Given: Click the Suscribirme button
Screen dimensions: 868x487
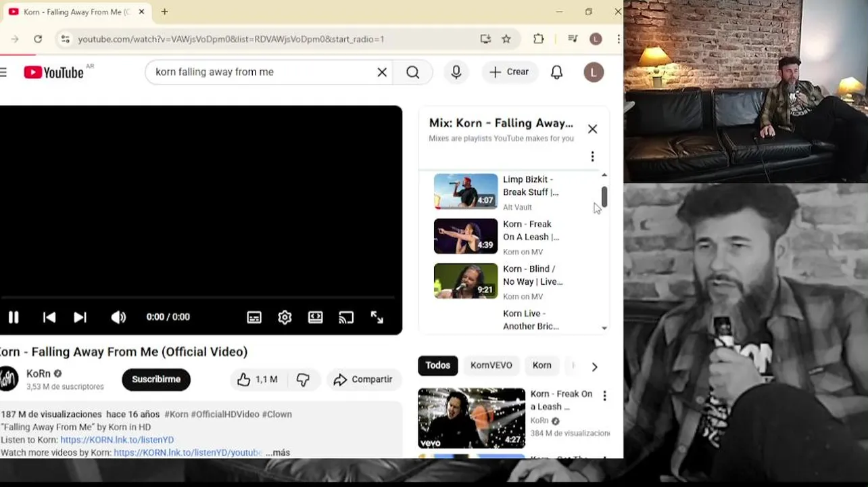Looking at the screenshot, I should pos(156,379).
